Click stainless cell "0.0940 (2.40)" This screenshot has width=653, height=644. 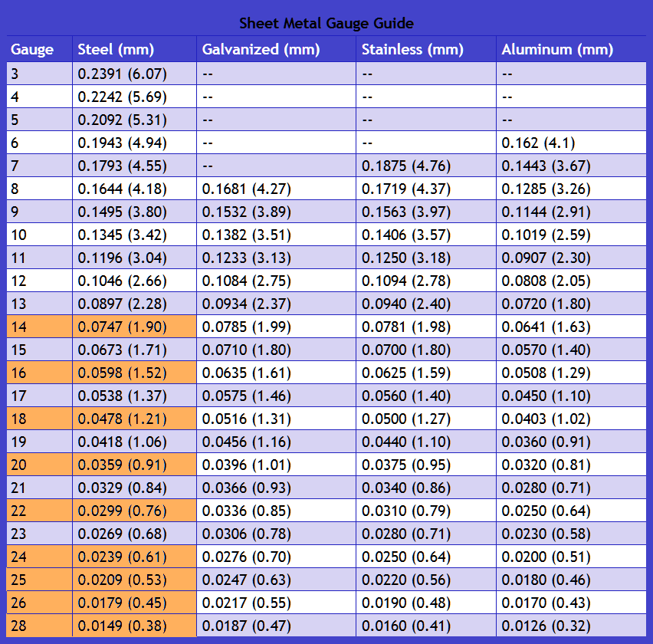coord(426,304)
